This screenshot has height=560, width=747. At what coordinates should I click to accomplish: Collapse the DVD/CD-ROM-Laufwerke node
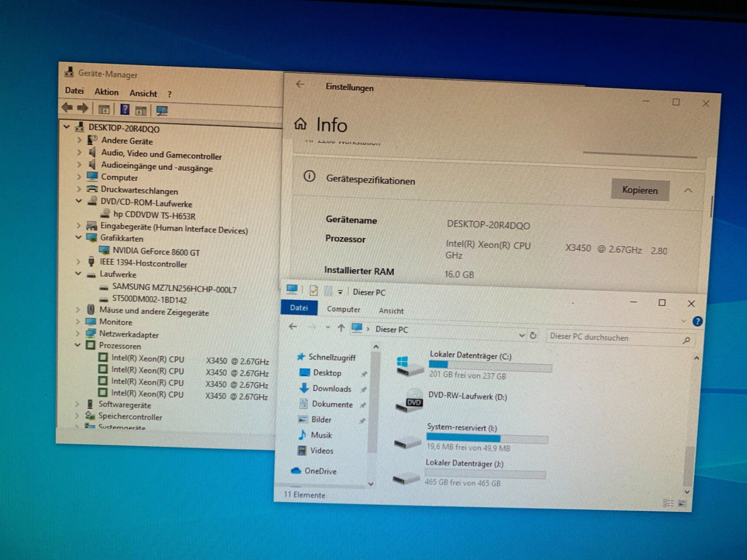[79, 201]
